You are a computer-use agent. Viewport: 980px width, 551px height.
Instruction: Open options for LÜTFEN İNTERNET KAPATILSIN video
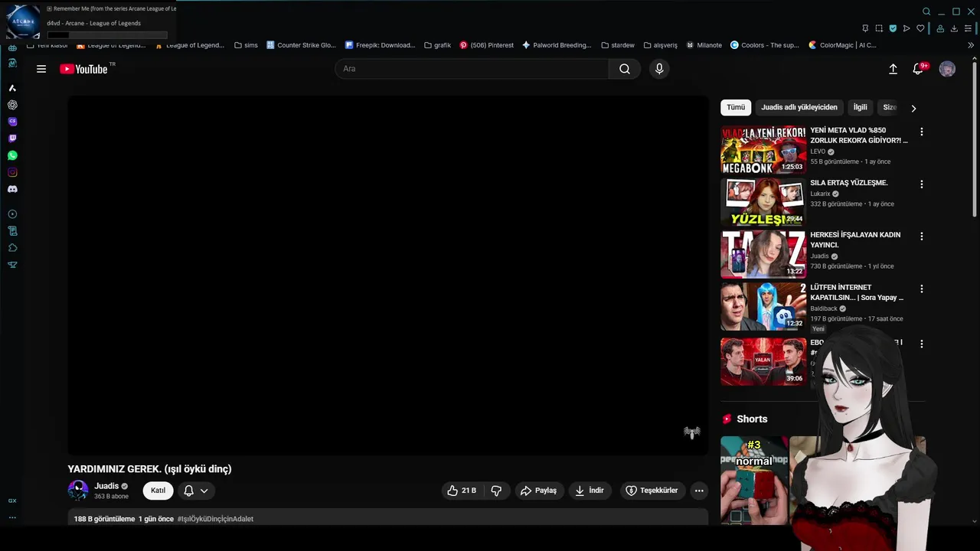[x=922, y=289]
